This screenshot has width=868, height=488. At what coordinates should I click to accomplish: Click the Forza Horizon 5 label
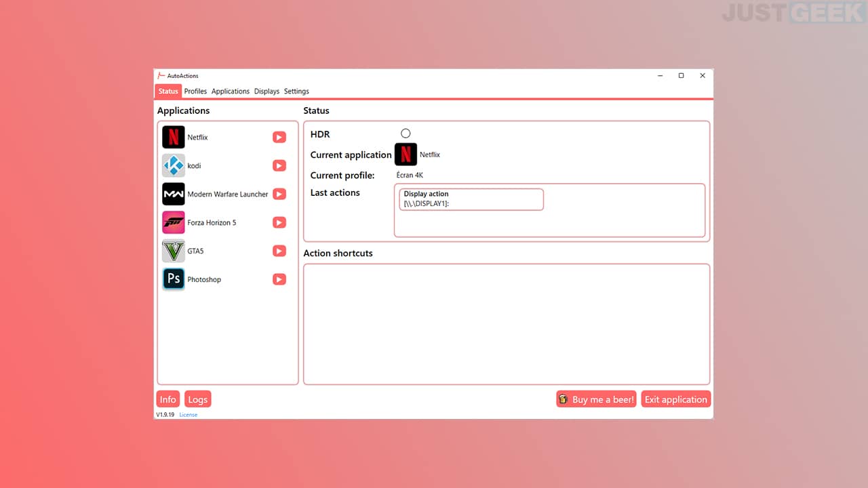(x=212, y=223)
